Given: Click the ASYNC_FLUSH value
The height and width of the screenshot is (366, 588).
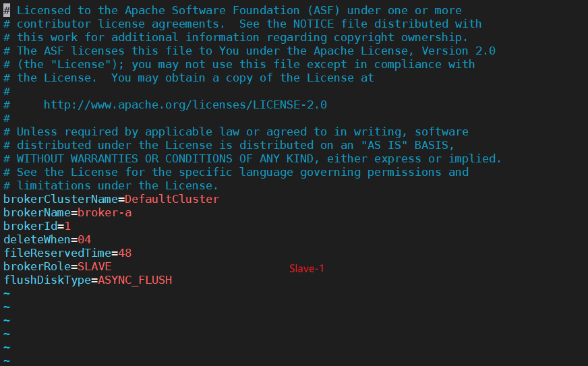Looking at the screenshot, I should (135, 280).
